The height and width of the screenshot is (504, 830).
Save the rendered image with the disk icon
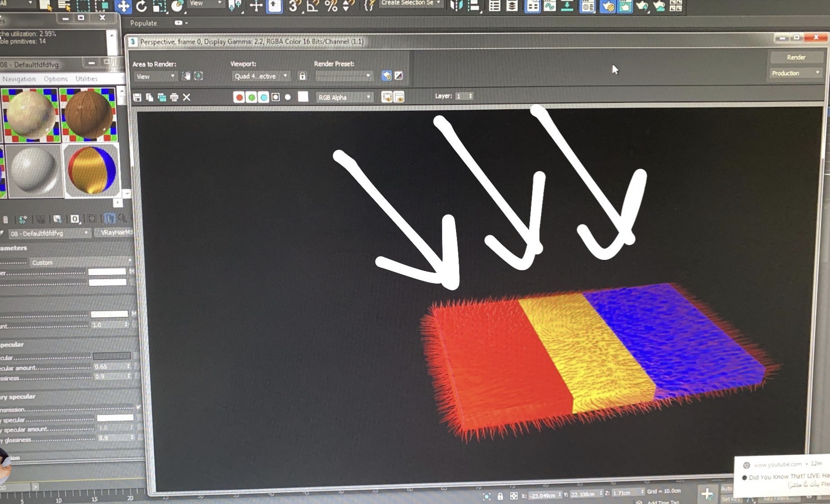click(137, 97)
